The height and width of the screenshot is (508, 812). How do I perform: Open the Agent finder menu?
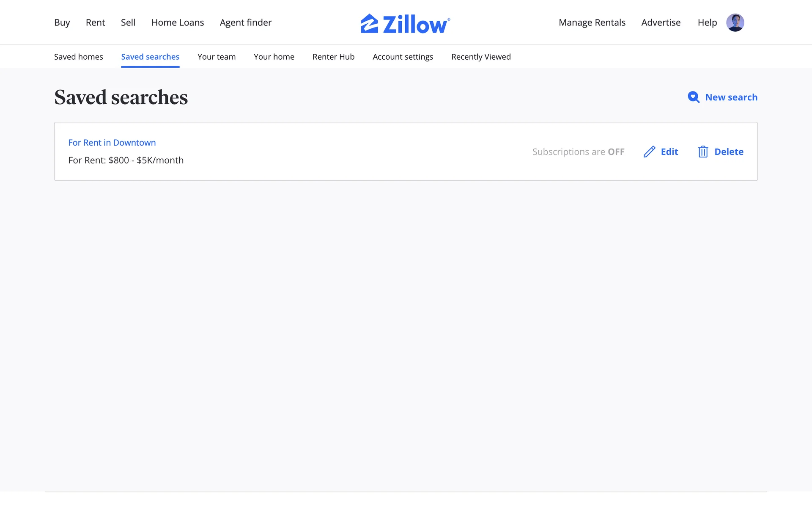coord(246,22)
